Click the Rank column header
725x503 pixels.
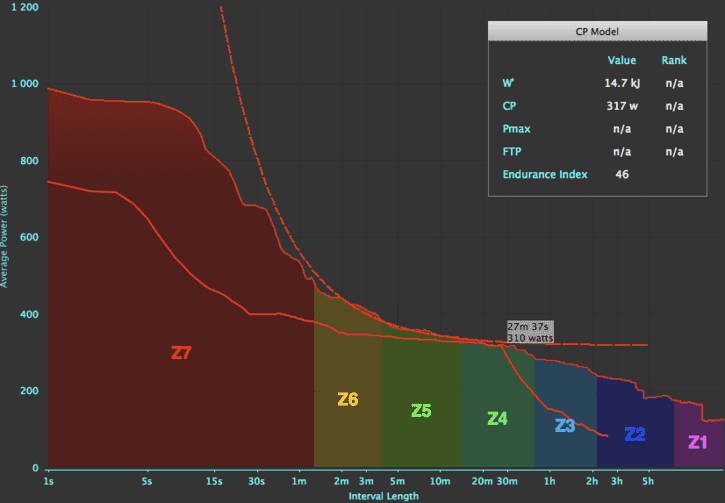(x=674, y=61)
